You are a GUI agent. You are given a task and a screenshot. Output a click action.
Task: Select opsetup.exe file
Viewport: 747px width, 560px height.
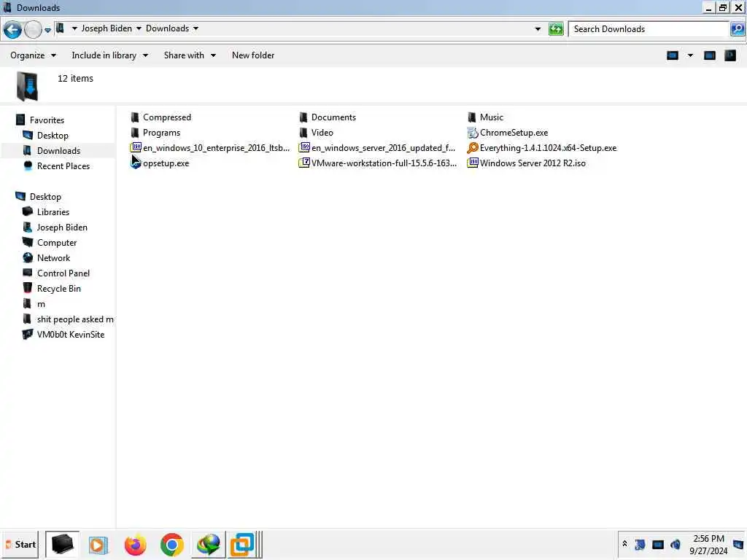pyautogui.click(x=160, y=163)
